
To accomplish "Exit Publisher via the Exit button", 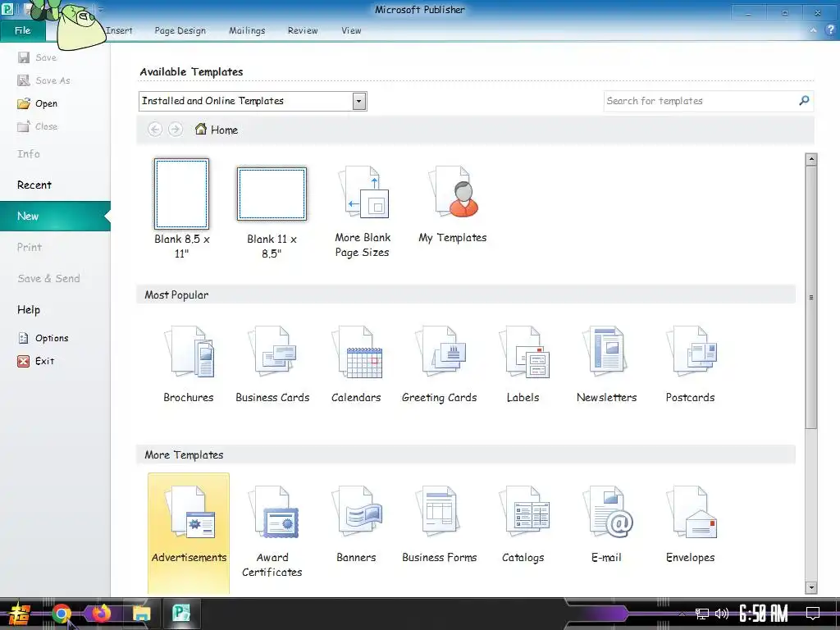I will [36, 361].
